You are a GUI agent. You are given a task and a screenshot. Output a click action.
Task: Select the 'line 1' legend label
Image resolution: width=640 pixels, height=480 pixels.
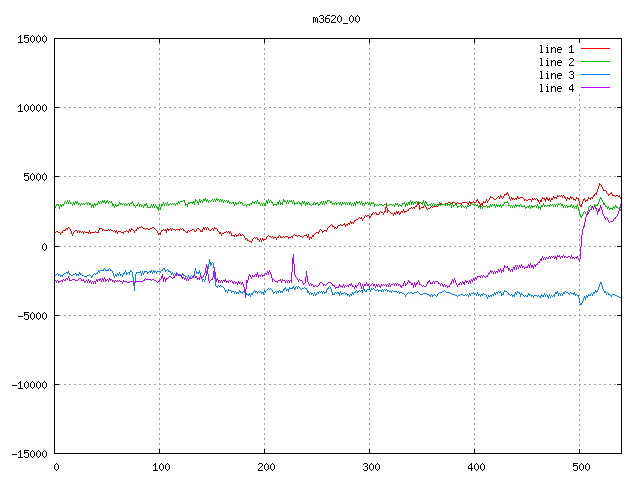tap(556, 49)
